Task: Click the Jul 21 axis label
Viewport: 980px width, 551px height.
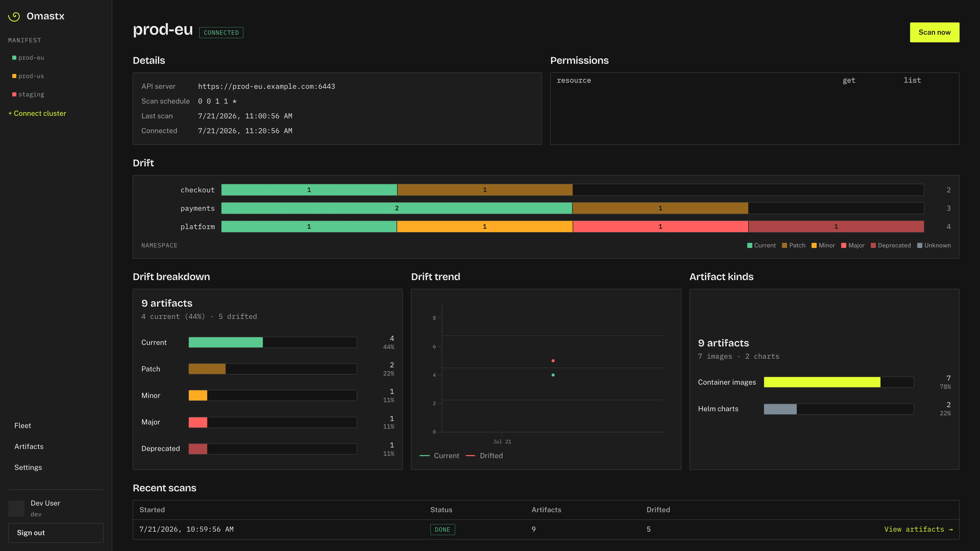Action: tap(502, 442)
